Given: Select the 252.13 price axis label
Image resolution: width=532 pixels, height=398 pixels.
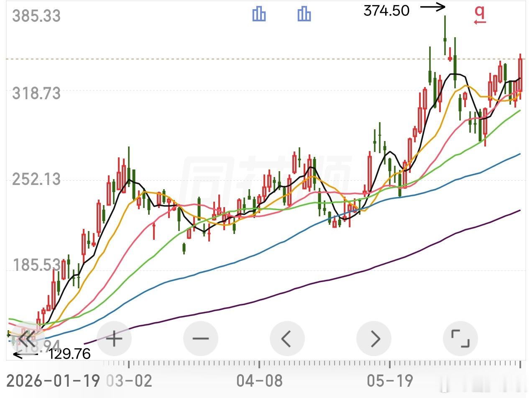Looking at the screenshot, I should [x=36, y=180].
